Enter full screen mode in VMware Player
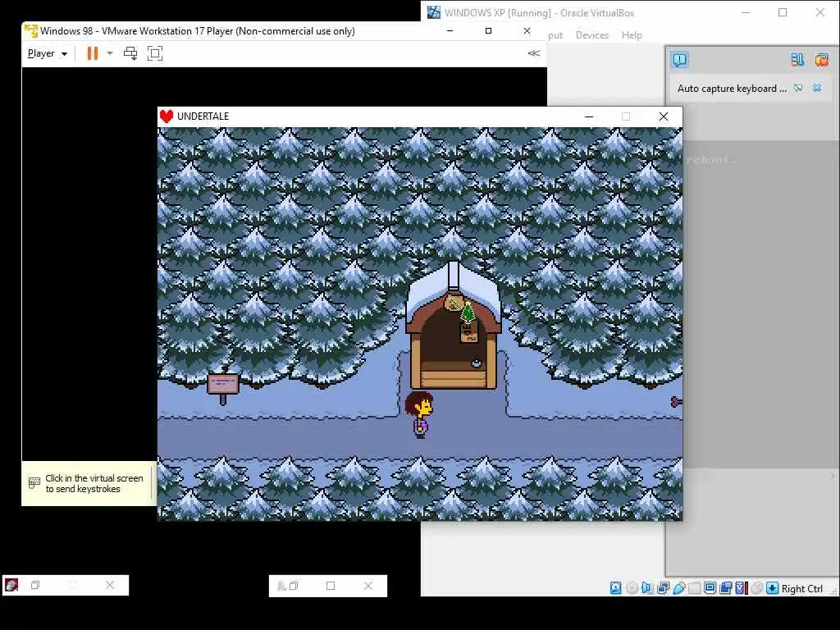The height and width of the screenshot is (630, 840). tap(155, 53)
